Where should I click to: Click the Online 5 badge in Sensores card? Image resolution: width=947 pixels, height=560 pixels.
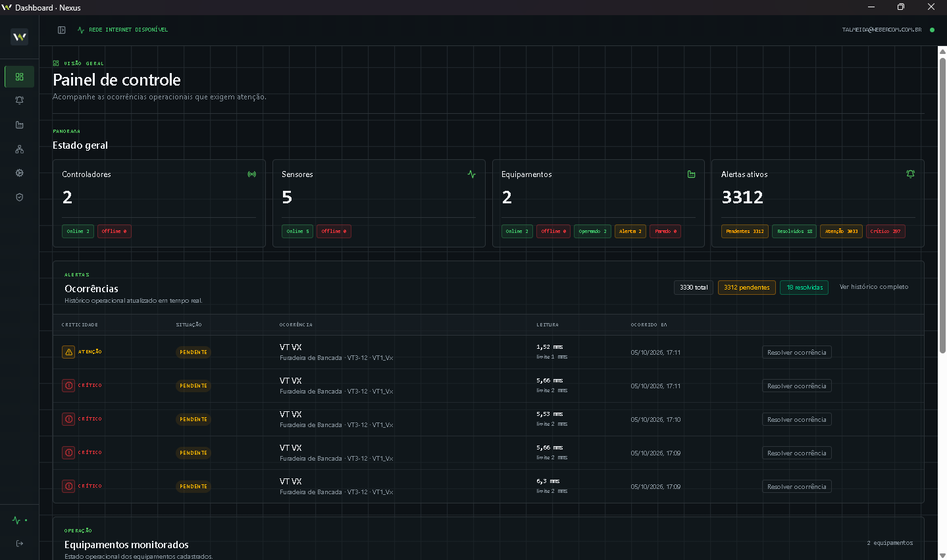(x=297, y=232)
